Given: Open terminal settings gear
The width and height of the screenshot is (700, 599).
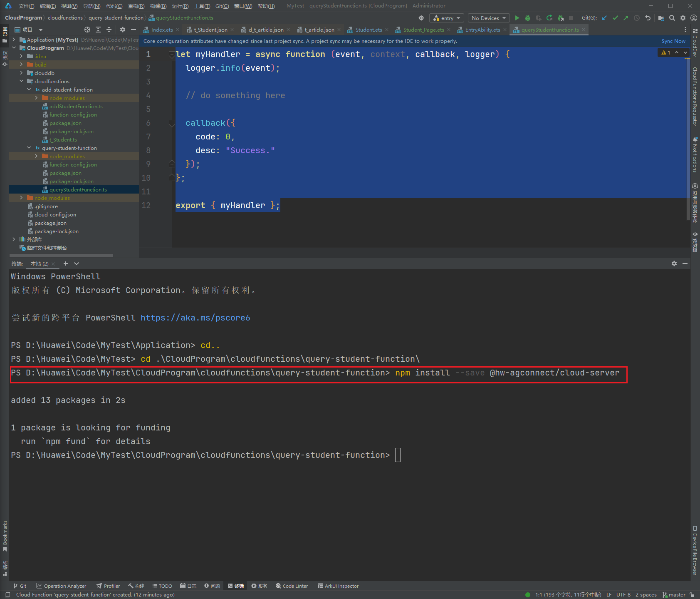Looking at the screenshot, I should coord(674,263).
